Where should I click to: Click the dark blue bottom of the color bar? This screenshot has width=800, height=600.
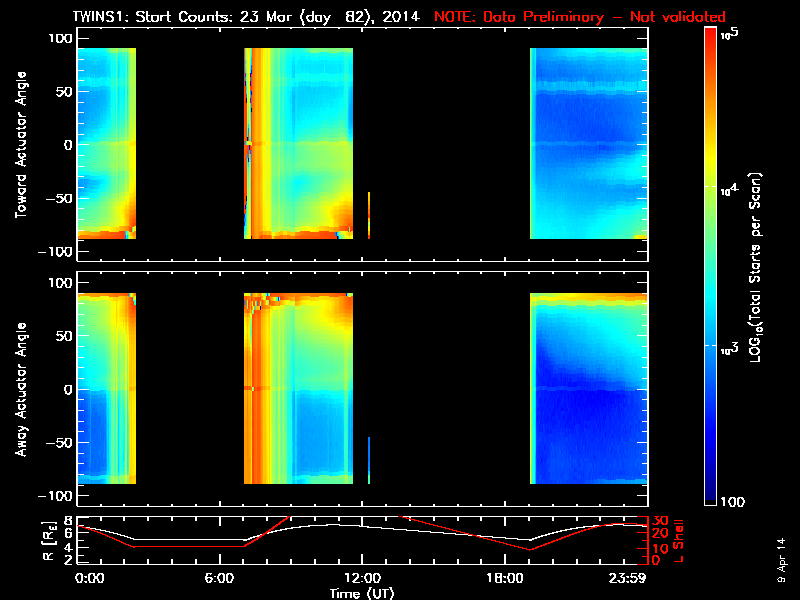[x=711, y=500]
